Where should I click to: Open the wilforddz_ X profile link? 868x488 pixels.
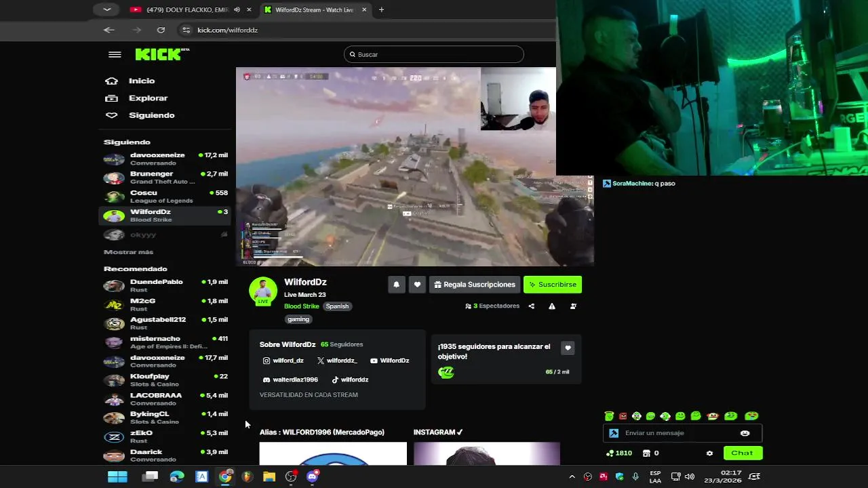(x=337, y=361)
